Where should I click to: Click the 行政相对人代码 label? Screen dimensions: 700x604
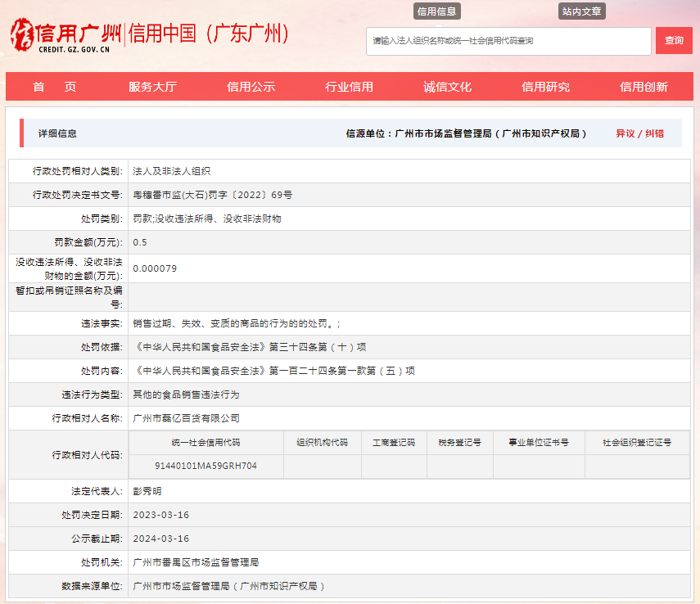pyautogui.click(x=87, y=455)
